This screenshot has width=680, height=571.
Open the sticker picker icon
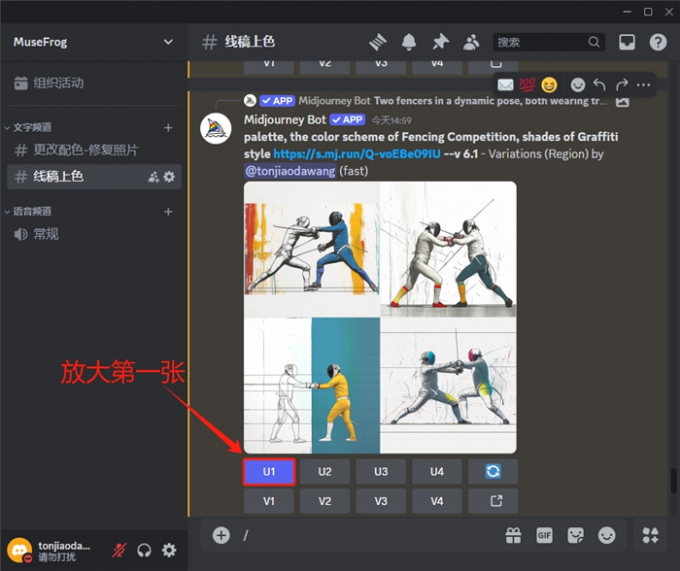tap(575, 535)
